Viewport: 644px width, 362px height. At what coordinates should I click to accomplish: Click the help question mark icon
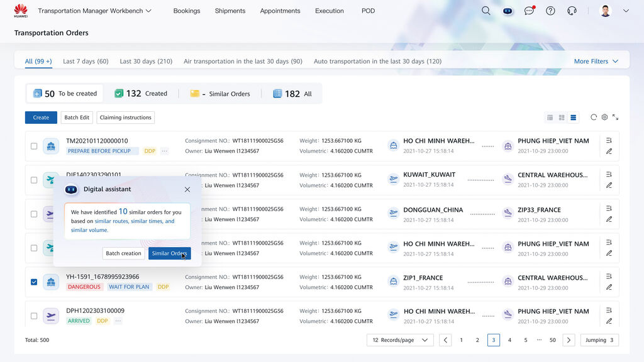550,11
